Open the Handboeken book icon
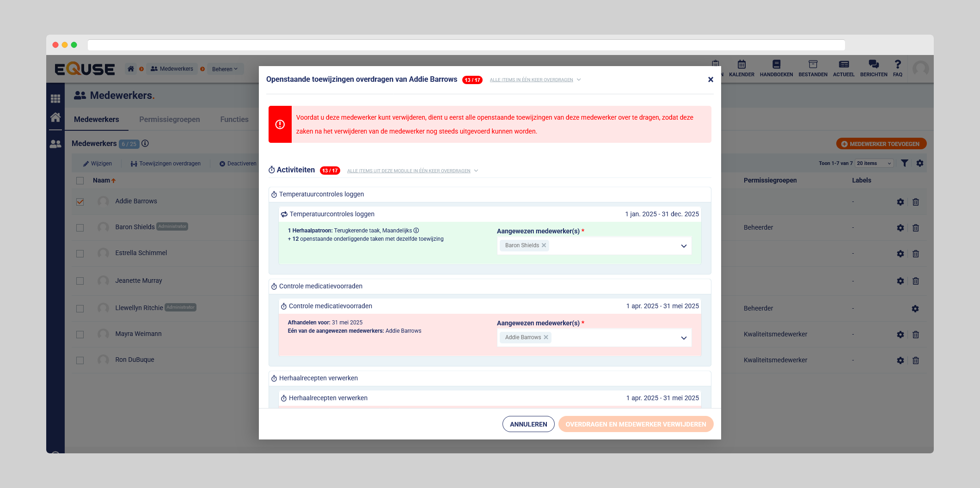The width and height of the screenshot is (980, 488). point(776,65)
